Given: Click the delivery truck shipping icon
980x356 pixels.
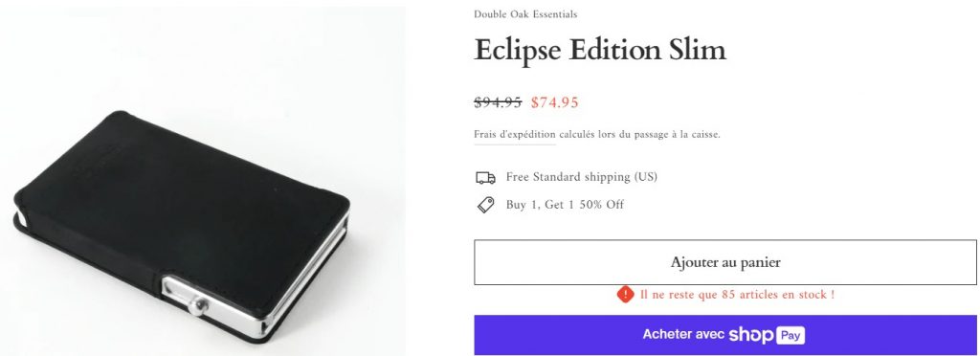Looking at the screenshot, I should [485, 178].
